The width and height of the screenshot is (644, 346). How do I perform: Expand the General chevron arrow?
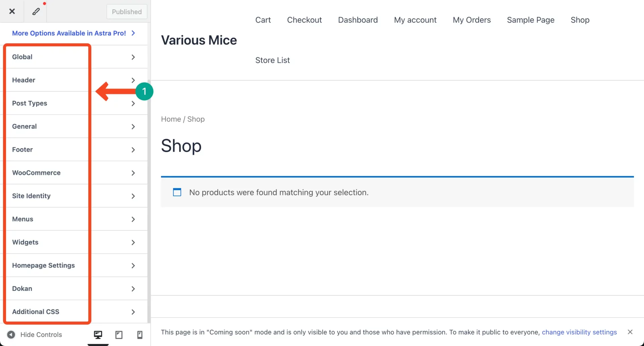(133, 127)
